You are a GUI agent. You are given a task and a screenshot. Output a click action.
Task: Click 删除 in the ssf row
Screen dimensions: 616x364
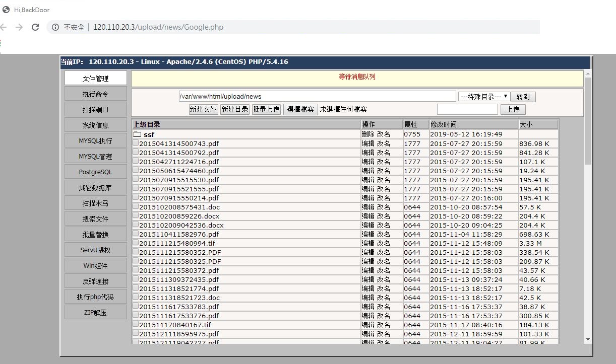pos(368,134)
